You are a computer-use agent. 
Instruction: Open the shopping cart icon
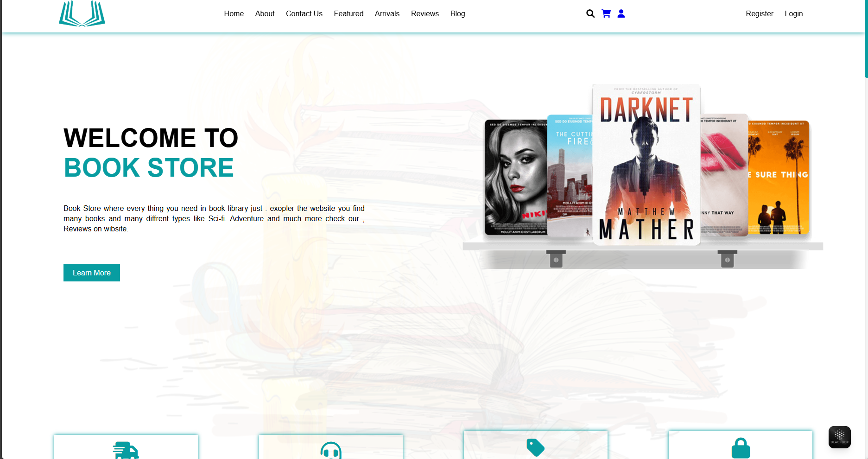point(606,13)
